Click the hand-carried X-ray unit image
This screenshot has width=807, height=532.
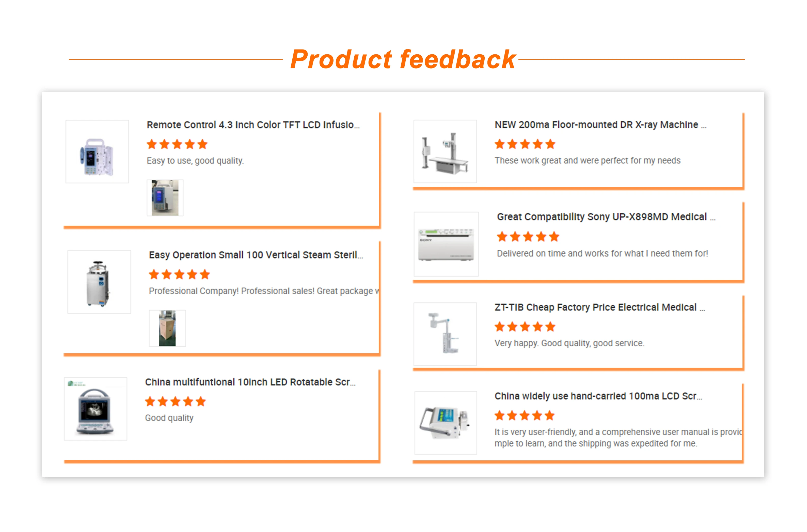tap(446, 423)
